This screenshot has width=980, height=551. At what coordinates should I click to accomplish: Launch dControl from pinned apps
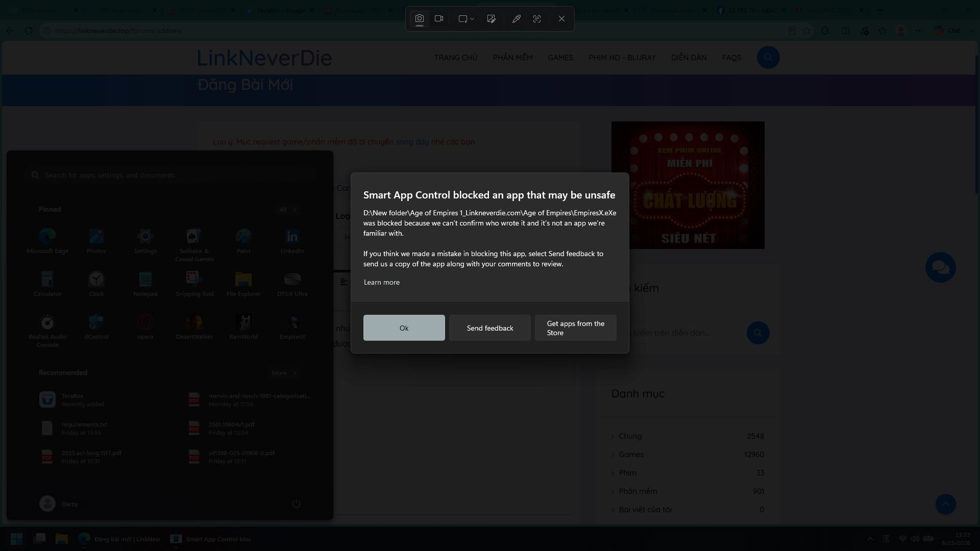pos(96,327)
